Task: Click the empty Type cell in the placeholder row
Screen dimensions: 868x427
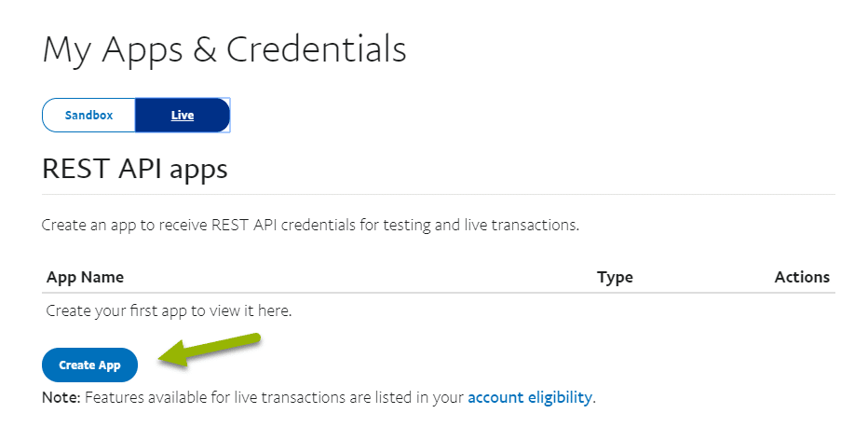Action: [x=615, y=310]
